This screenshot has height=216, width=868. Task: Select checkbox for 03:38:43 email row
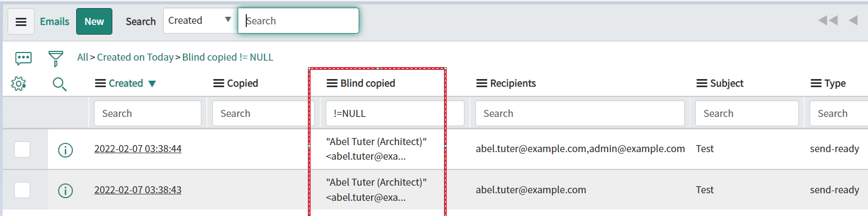coord(22,190)
